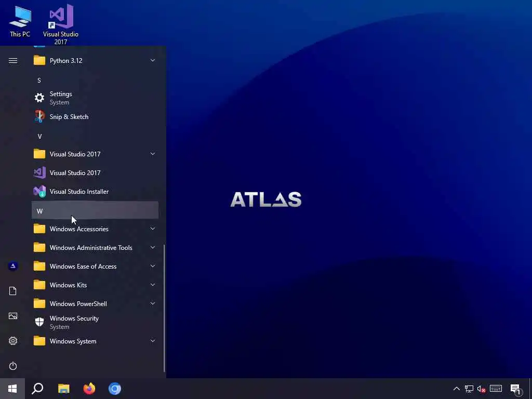
Task: Launch Firefox from taskbar
Action: 89,389
